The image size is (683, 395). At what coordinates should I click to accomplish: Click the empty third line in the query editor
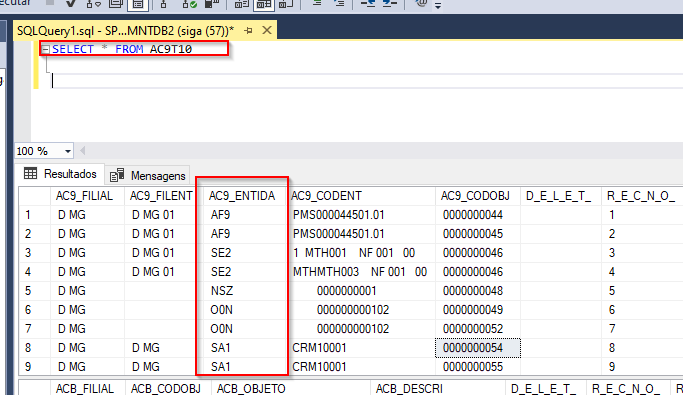[x=366, y=81]
